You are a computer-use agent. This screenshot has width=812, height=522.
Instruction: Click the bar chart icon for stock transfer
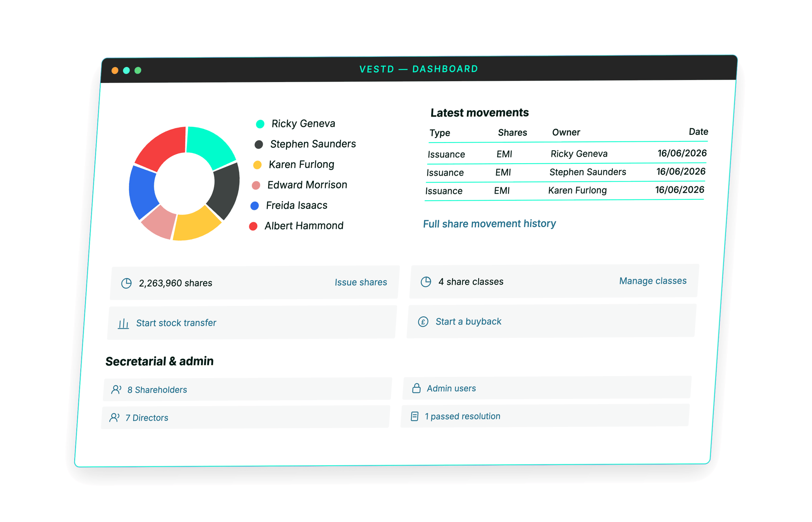tap(123, 323)
